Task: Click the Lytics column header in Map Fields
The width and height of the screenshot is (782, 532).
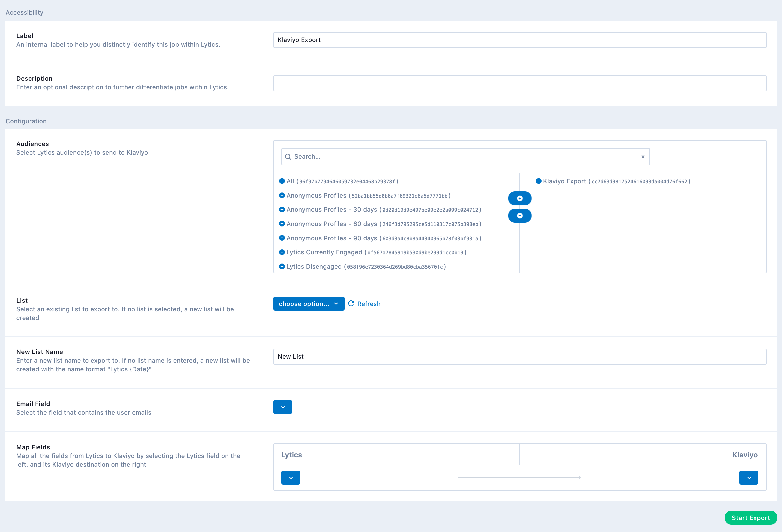Action: point(291,455)
